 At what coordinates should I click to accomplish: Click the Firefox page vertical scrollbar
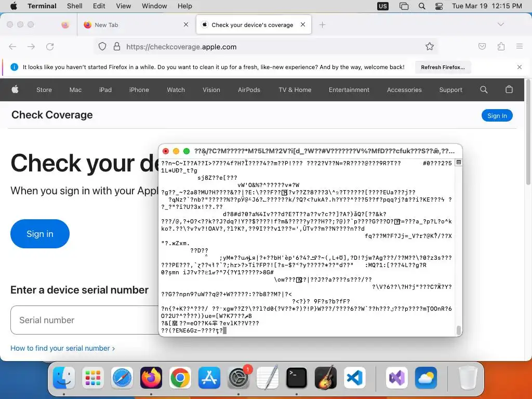[x=528, y=132]
